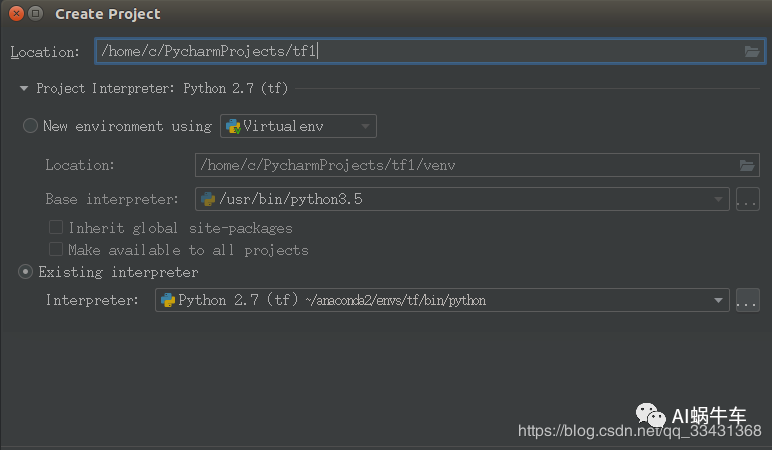Open the existing Interpreter dropdown arrow

click(x=718, y=300)
